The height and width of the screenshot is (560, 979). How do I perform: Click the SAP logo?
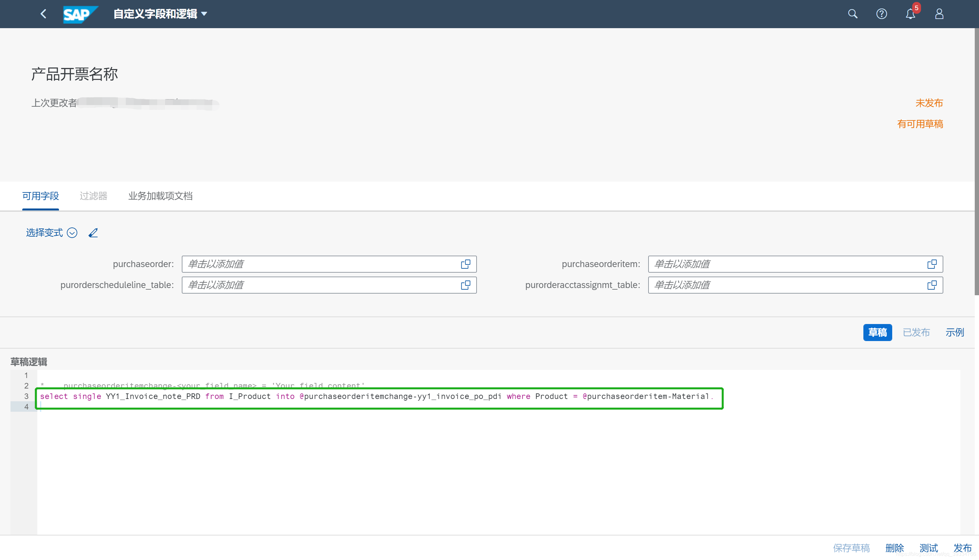pos(81,14)
